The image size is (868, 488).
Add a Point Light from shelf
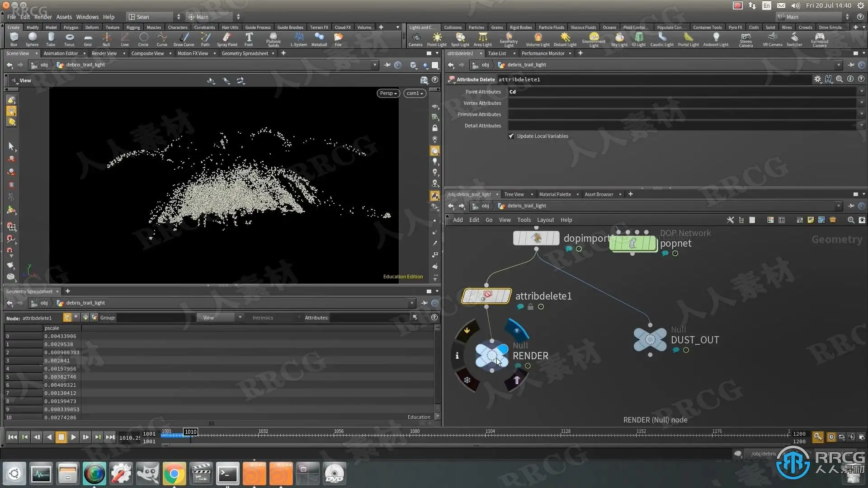pyautogui.click(x=437, y=39)
